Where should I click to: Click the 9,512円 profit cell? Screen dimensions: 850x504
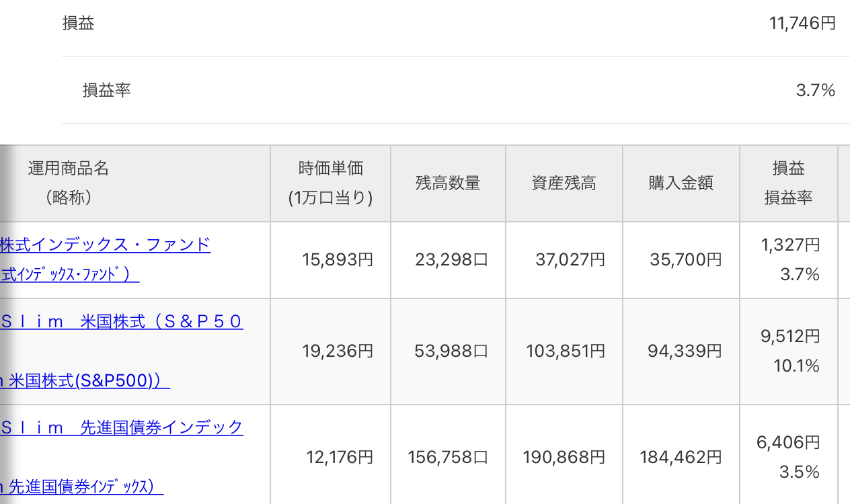tap(790, 336)
